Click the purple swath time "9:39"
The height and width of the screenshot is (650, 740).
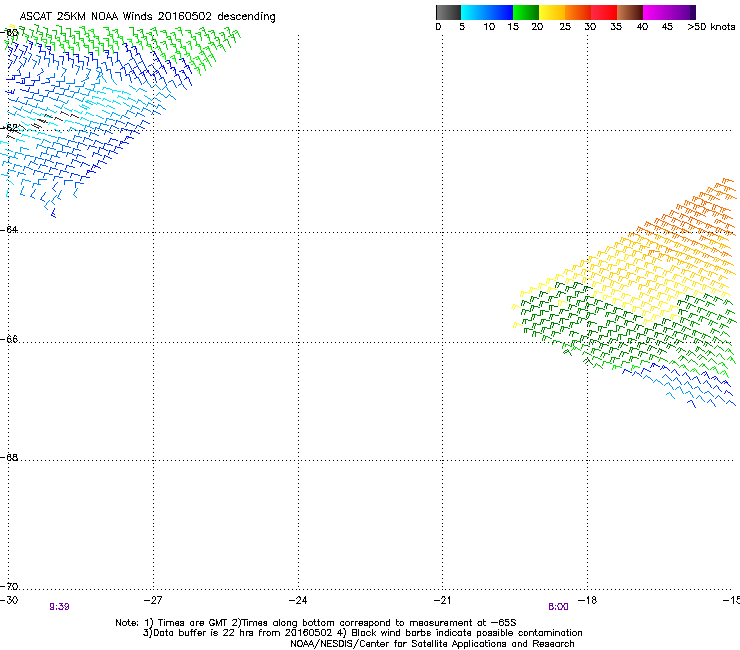coord(59,607)
